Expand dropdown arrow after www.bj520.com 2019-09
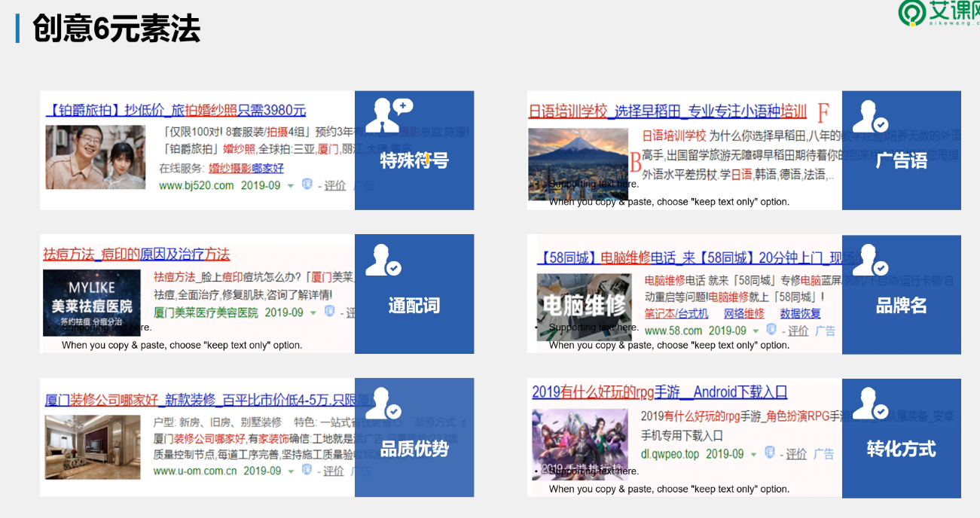 [x=291, y=186]
